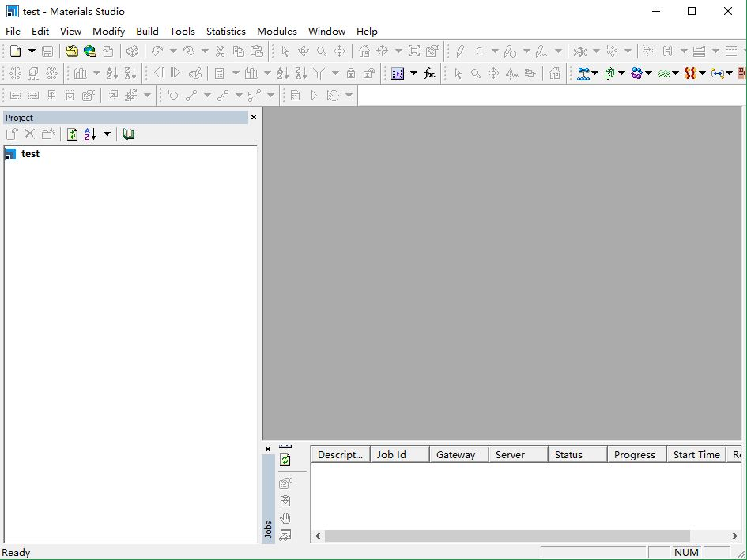The image size is (747, 560).
Task: Click the fx function toolbar icon
Action: [429, 73]
